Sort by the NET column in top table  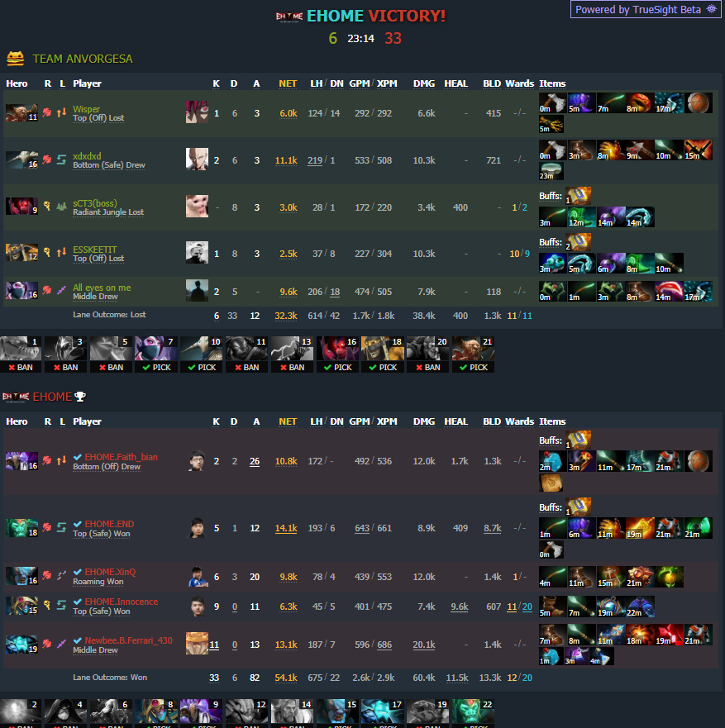pos(288,83)
